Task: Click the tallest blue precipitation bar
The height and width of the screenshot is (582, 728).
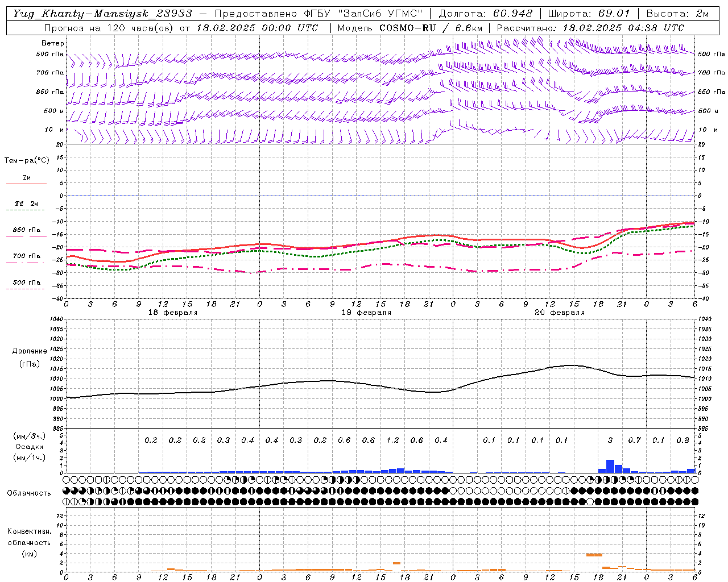Action: pos(610,466)
